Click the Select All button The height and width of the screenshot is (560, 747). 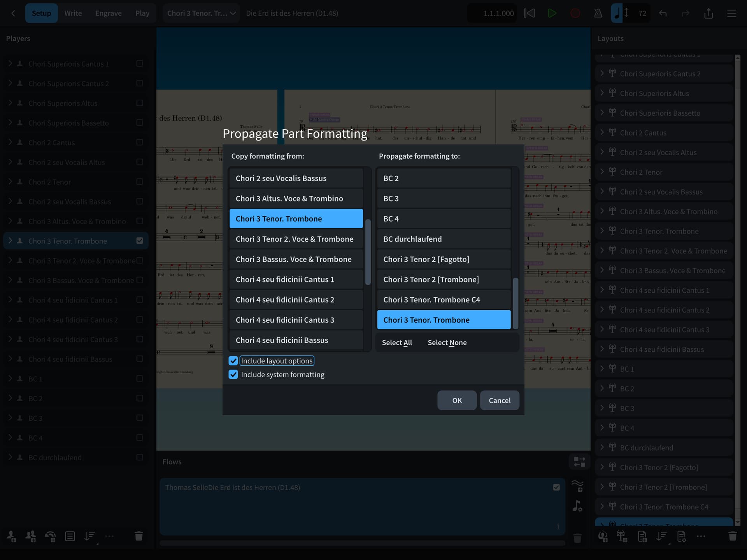(396, 342)
